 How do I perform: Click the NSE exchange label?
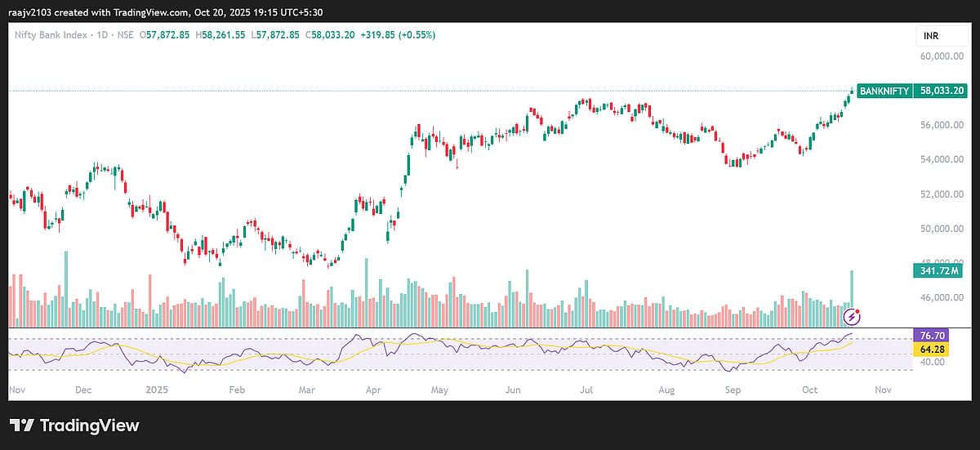[126, 35]
